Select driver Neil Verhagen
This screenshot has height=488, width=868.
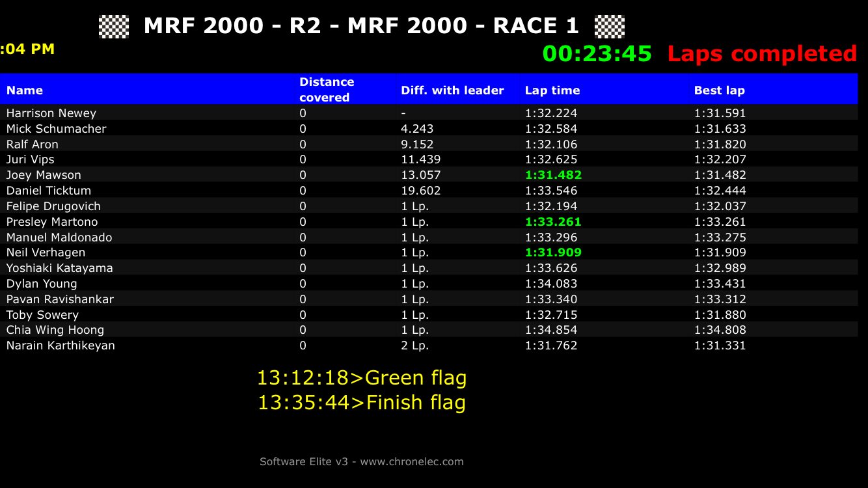(46, 252)
